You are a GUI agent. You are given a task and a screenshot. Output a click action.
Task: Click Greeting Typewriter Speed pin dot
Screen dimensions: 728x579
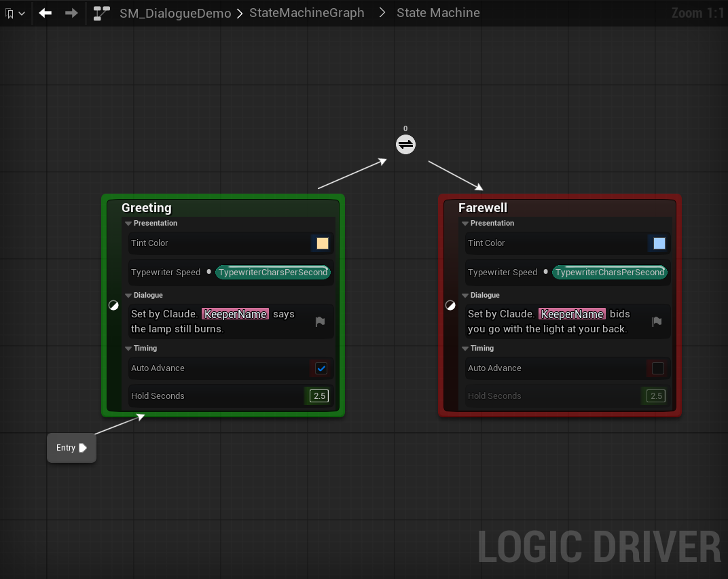tap(209, 272)
